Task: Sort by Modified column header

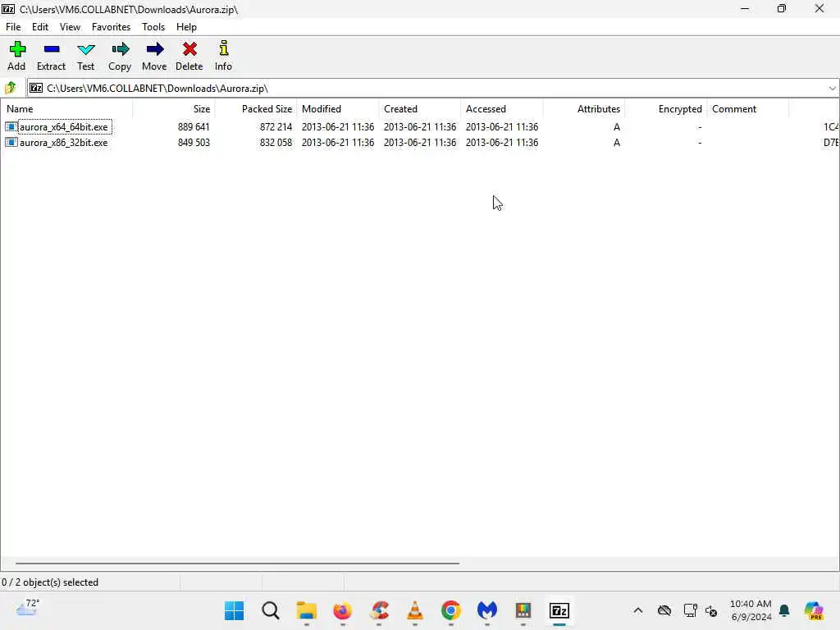Action: pyautogui.click(x=337, y=109)
